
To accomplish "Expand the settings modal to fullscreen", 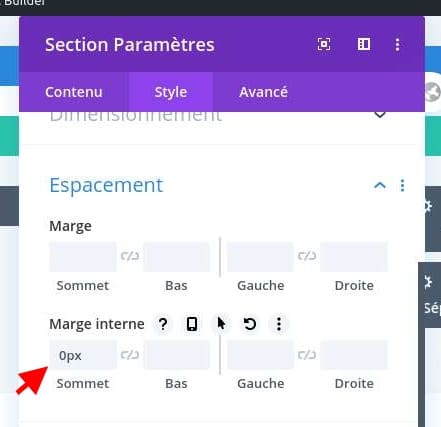I will pos(324,44).
